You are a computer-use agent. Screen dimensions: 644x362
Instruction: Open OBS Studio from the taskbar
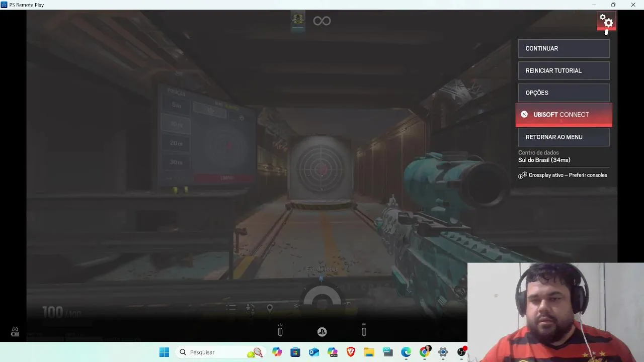pos(461,352)
